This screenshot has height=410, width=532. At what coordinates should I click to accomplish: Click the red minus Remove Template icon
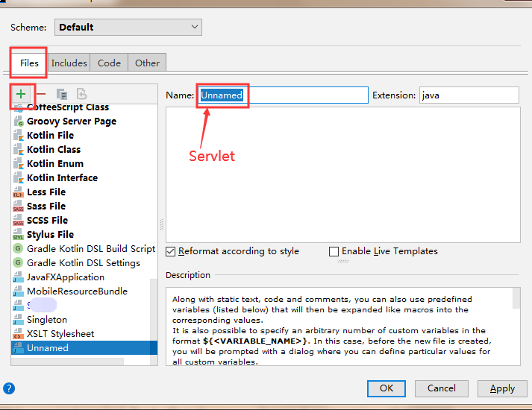pos(41,94)
